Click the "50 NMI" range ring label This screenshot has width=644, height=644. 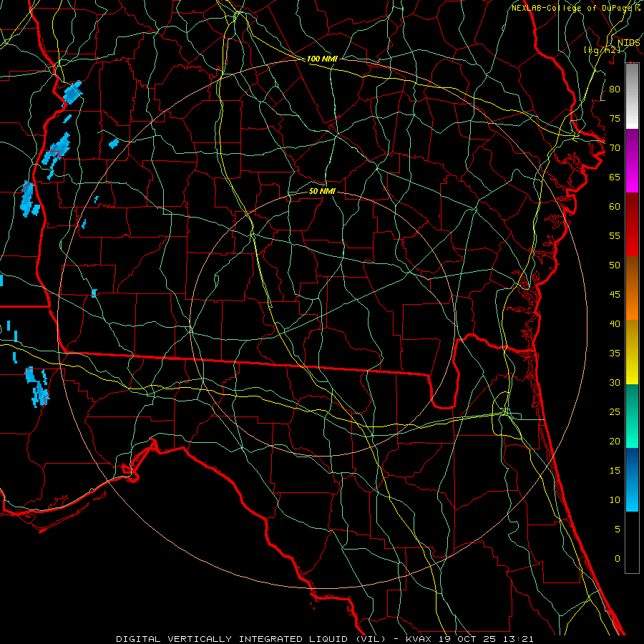322,191
